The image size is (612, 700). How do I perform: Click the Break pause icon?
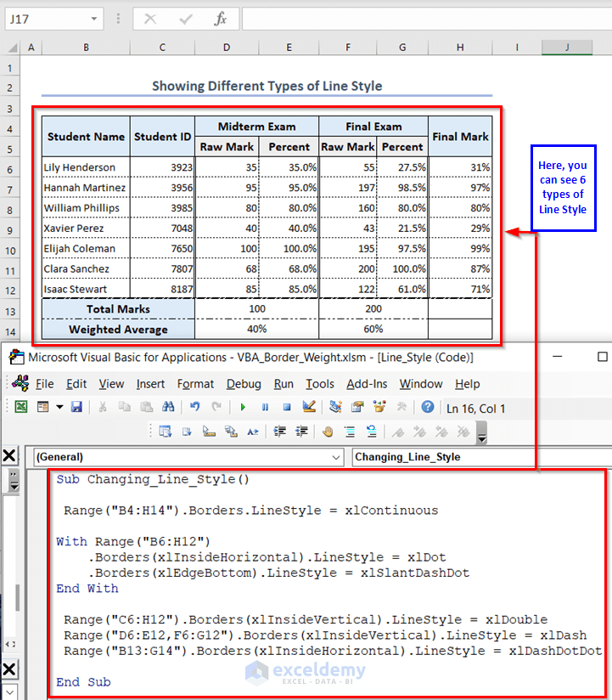click(265, 407)
